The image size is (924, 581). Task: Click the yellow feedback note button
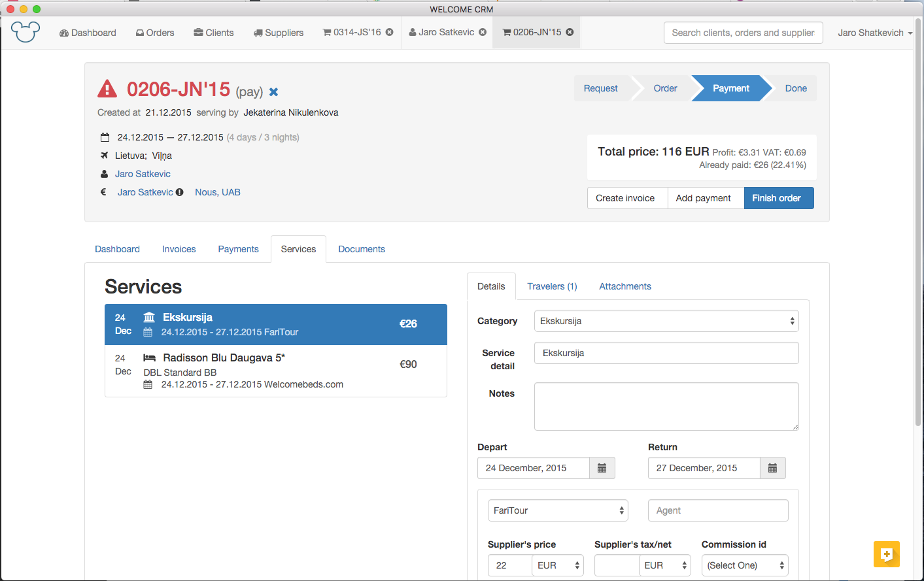click(887, 554)
